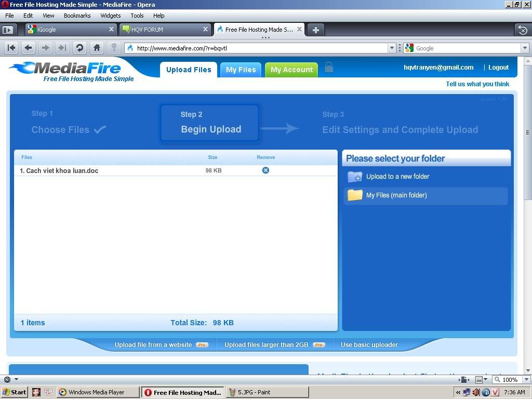This screenshot has height=399, width=532.
Task: Close the iGoogle tab
Action: click(111, 30)
